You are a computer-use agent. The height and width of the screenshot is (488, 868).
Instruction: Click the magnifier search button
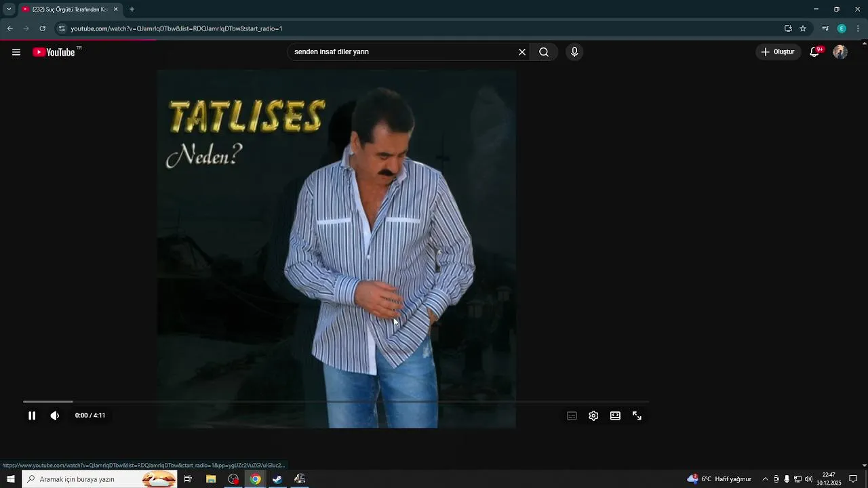coord(544,52)
